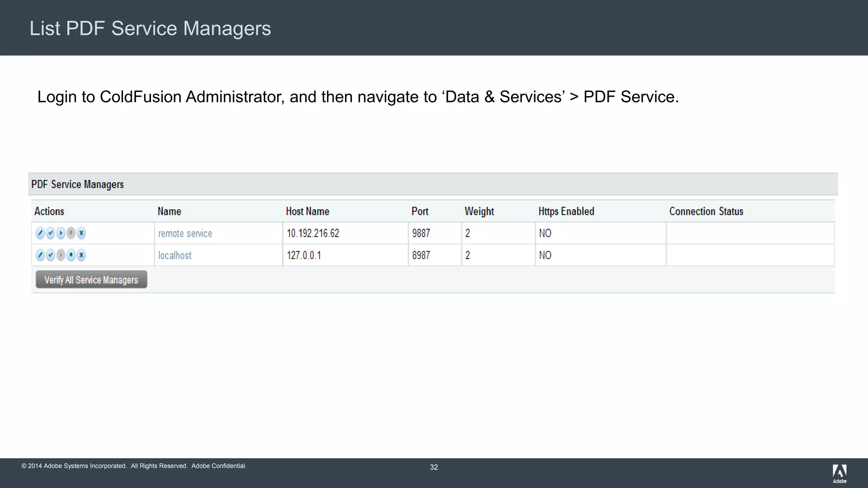
Task: Select the Https Enabled column header
Action: 566,211
